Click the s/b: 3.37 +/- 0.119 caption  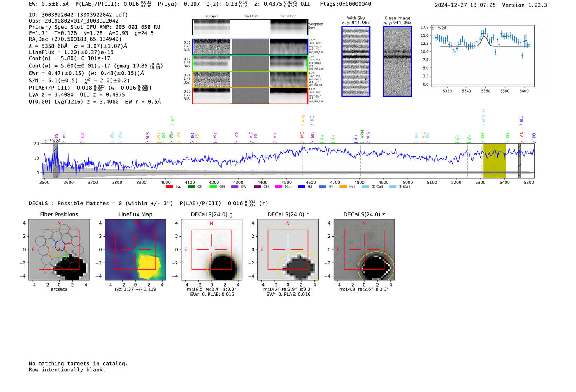tap(135, 289)
